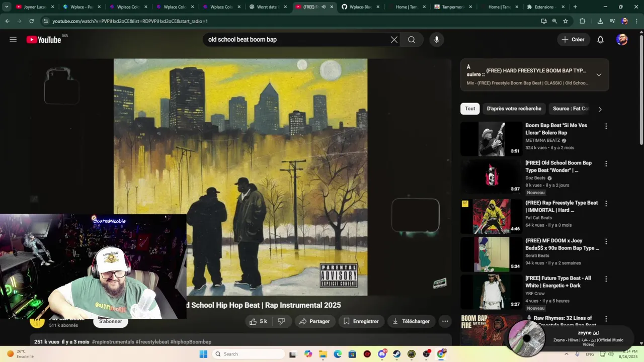Click Télécharger to download the video
644x362 pixels.
tap(411, 321)
